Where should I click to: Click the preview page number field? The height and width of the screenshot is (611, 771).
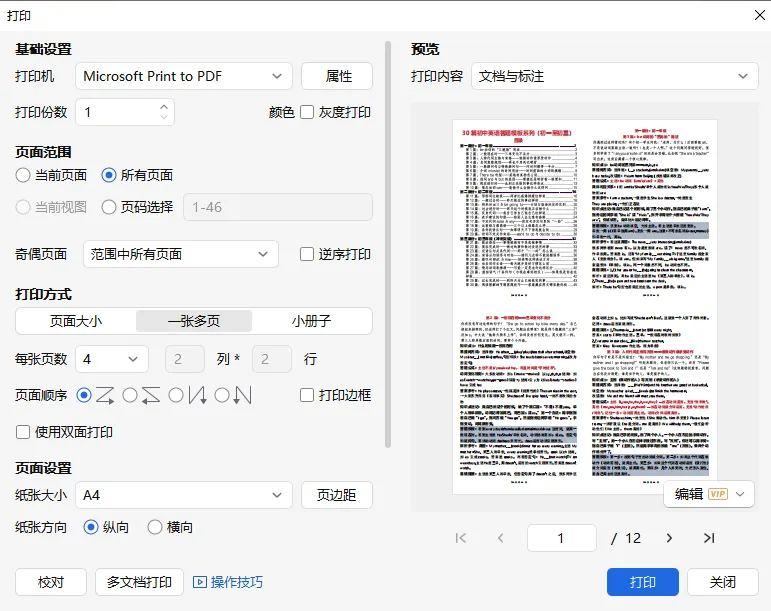[x=562, y=538]
